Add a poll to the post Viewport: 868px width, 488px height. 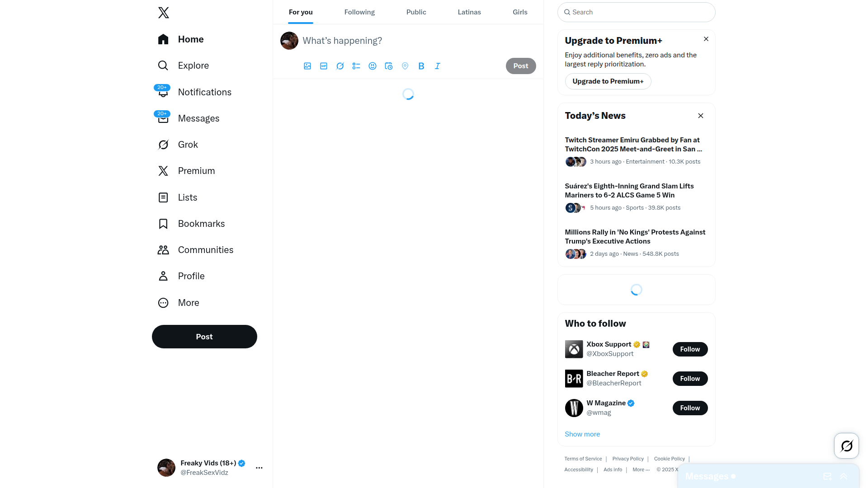tap(356, 66)
